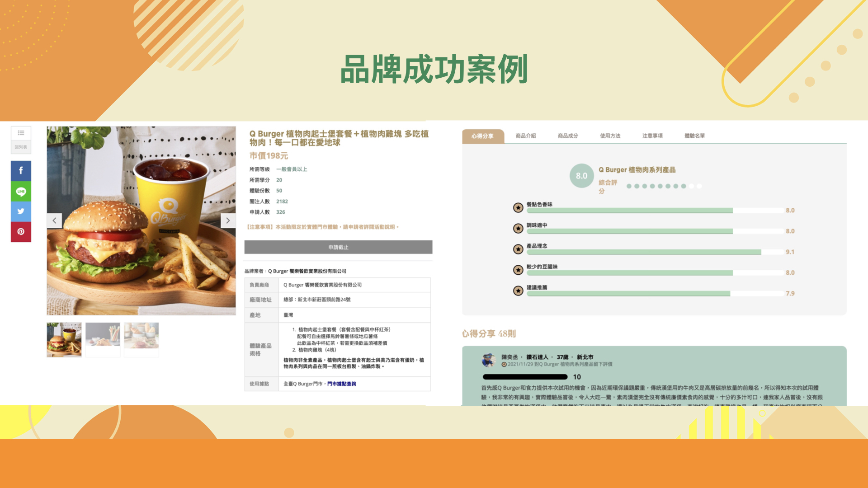This screenshot has height=488, width=868.
Task: Click the 廠商地址 value 新北市新莊區頭前路24號
Action: pyautogui.click(x=317, y=300)
